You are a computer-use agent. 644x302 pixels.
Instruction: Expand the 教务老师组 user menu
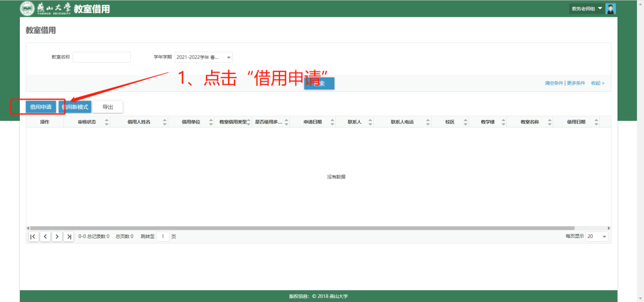point(592,9)
